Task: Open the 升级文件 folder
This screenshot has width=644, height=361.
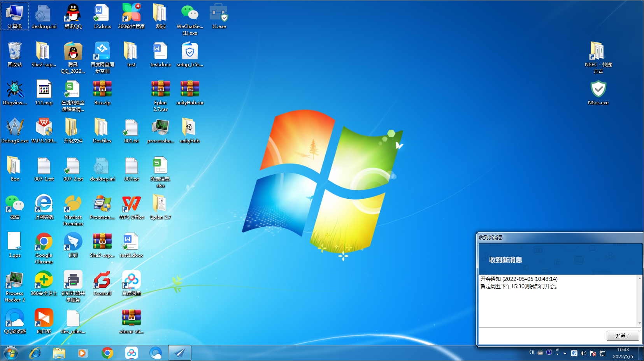Action: click(x=73, y=131)
